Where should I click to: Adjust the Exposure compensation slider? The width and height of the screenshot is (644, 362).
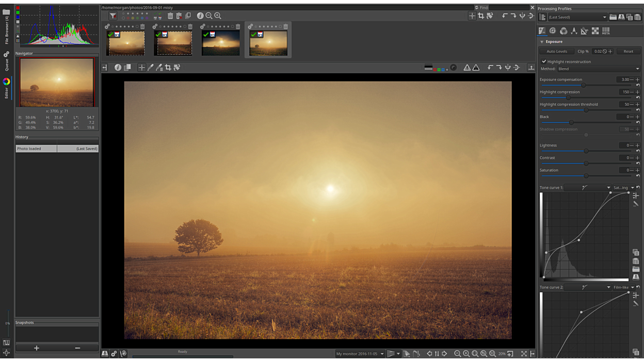click(x=584, y=85)
